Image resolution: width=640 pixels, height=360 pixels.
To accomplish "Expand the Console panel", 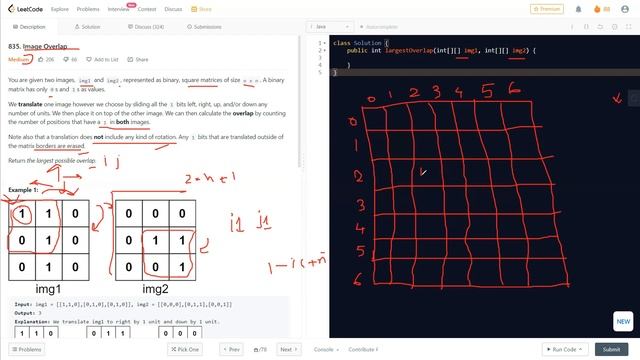I will (x=326, y=349).
